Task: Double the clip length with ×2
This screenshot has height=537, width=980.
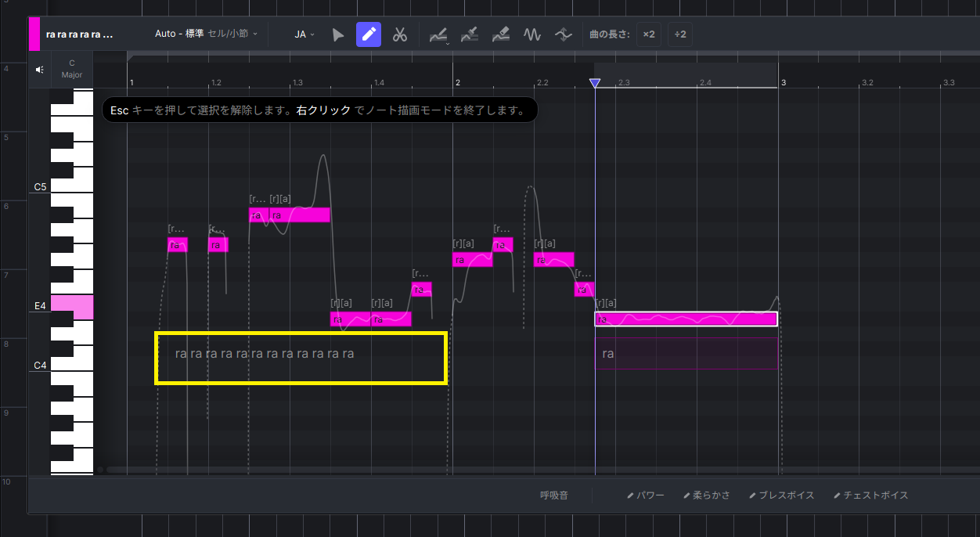Action: [x=648, y=34]
